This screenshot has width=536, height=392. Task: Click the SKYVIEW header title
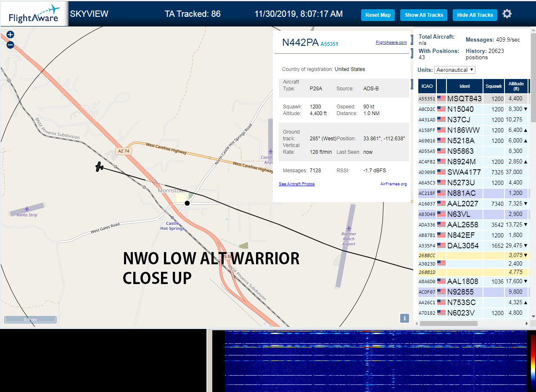coord(89,14)
